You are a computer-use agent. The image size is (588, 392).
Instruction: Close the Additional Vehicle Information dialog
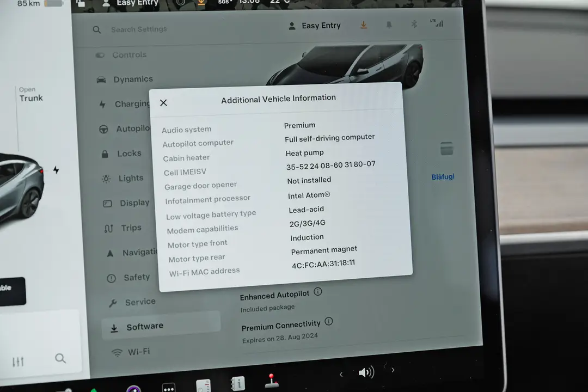(x=163, y=103)
